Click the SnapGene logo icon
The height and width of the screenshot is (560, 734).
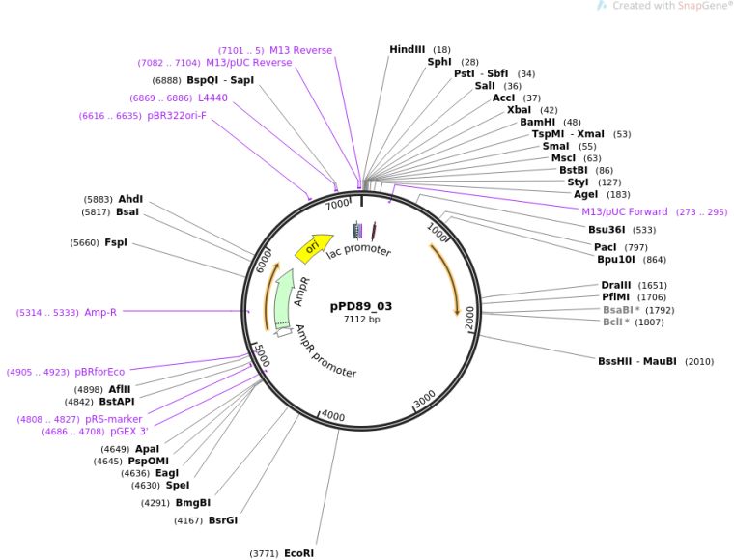coord(603,6)
